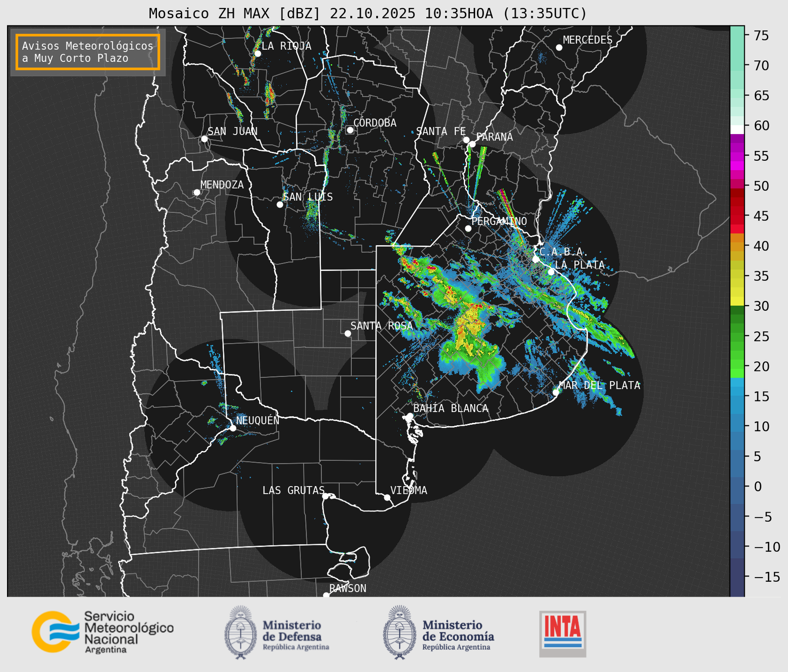Click the yellow 30 dBZ colorbar band

[737, 300]
